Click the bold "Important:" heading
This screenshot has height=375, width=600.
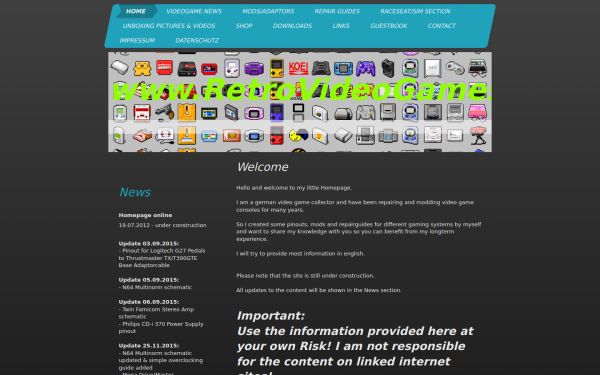[271, 316]
